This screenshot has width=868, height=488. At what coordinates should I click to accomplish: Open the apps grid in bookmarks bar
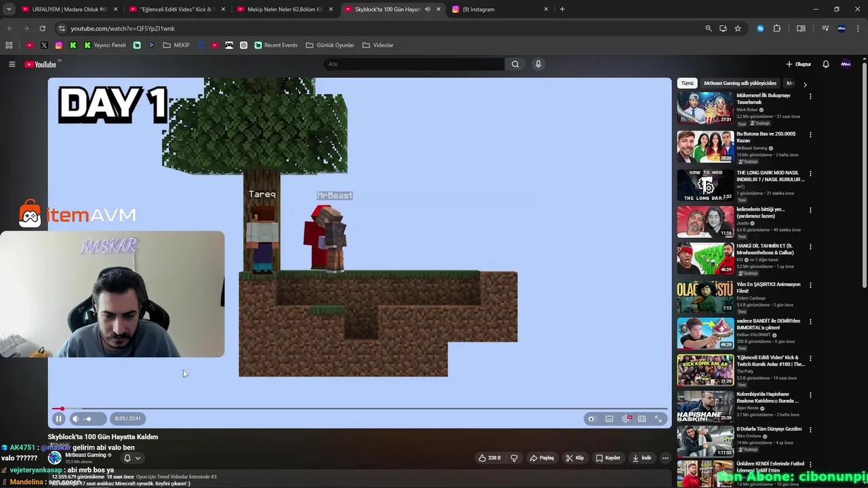[9, 45]
